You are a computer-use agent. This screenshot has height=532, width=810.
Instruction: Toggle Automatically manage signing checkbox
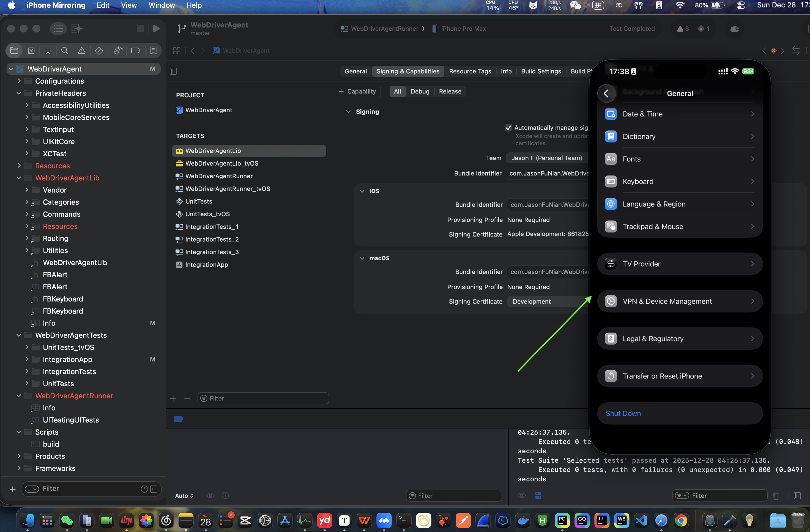click(508, 128)
